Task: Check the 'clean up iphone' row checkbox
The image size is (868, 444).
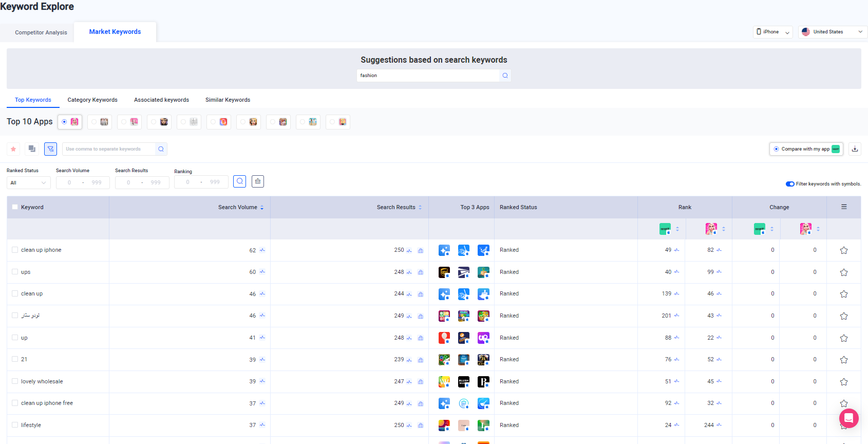Action: (x=15, y=250)
